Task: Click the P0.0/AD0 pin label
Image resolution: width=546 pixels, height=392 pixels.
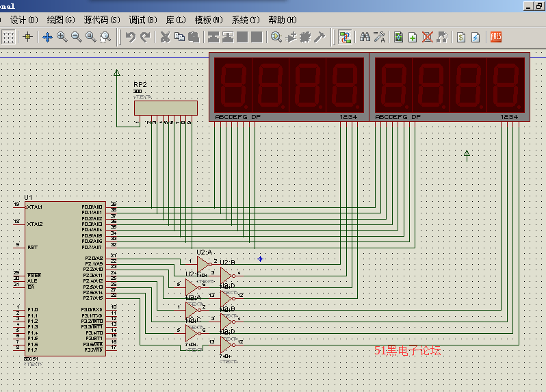Action: [92, 207]
